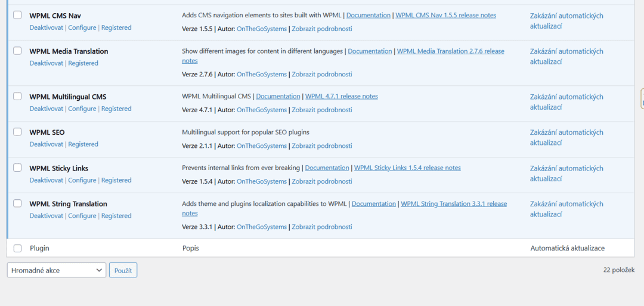The image size is (644, 306).
Task: Click OnTheGoSystems author in WPML SEO row
Action: 262,146
